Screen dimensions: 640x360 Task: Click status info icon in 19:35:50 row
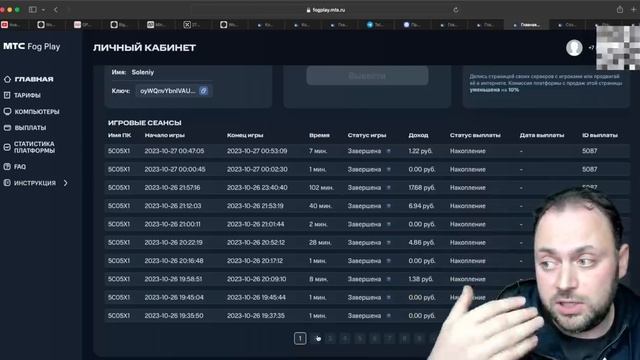(389, 316)
